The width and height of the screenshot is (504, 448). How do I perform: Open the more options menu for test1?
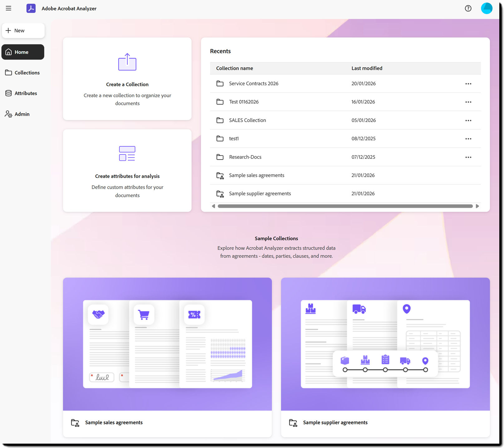[468, 139]
